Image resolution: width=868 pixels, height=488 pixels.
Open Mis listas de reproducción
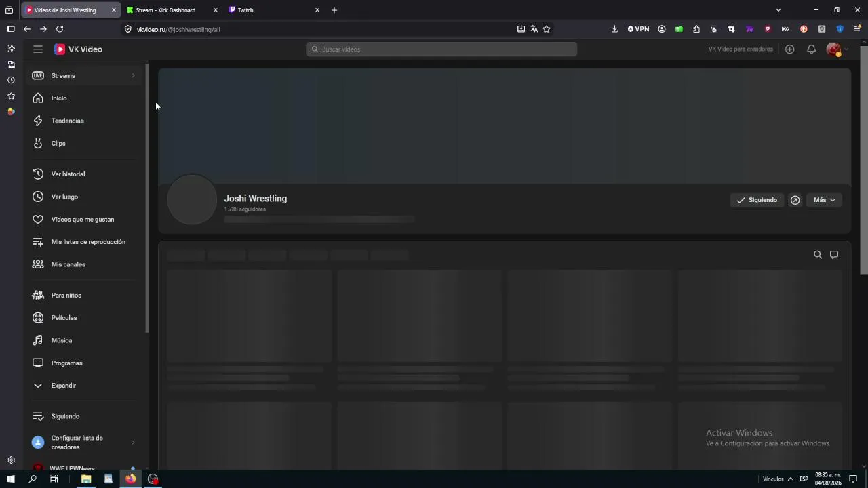[84, 242]
